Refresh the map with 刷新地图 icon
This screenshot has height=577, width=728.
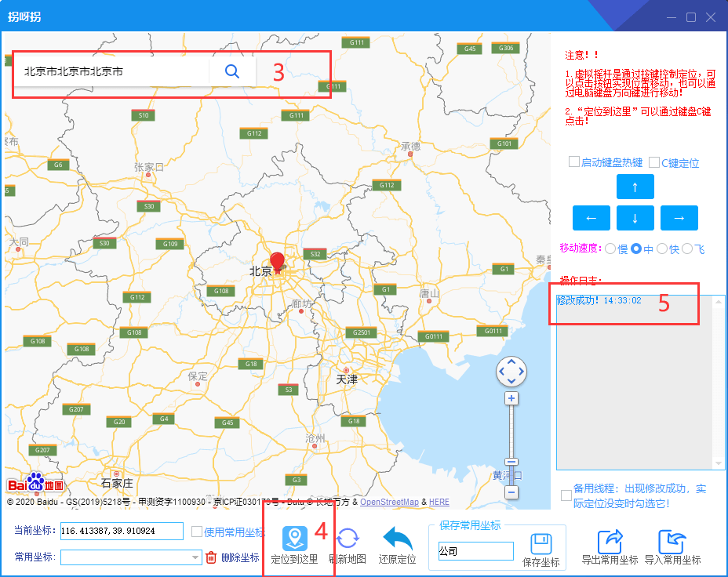point(348,539)
